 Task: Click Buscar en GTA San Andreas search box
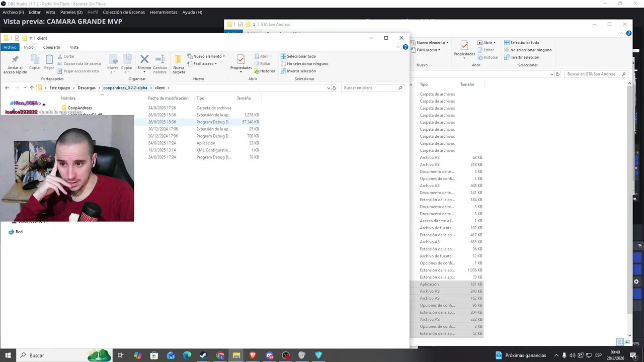click(596, 74)
